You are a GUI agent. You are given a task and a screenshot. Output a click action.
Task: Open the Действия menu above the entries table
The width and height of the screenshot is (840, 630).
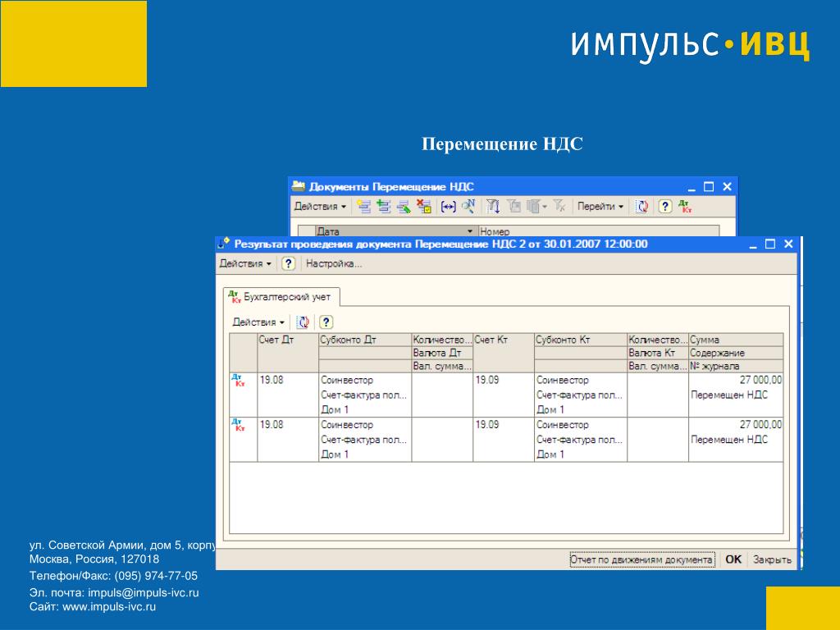click(258, 322)
